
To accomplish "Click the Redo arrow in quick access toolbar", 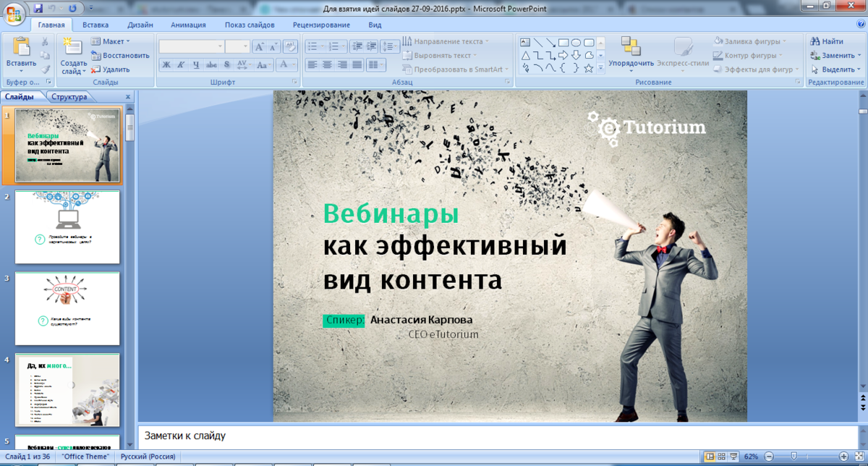I will pyautogui.click(x=71, y=8).
